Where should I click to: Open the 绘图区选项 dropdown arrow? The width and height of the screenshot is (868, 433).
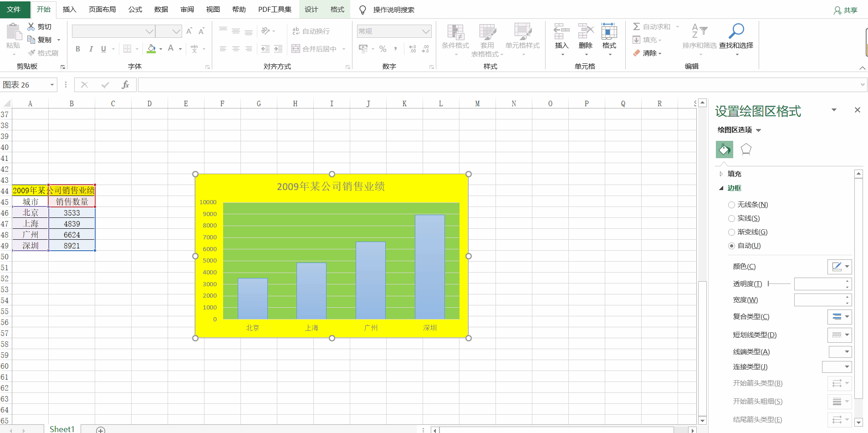pyautogui.click(x=758, y=130)
